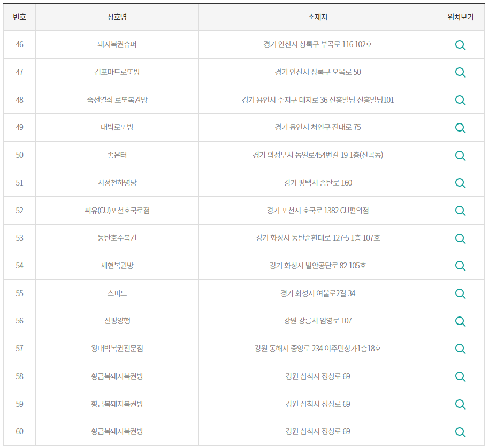
Task: Click address 강원 강릉시 임영로 107
Action: coord(317,321)
